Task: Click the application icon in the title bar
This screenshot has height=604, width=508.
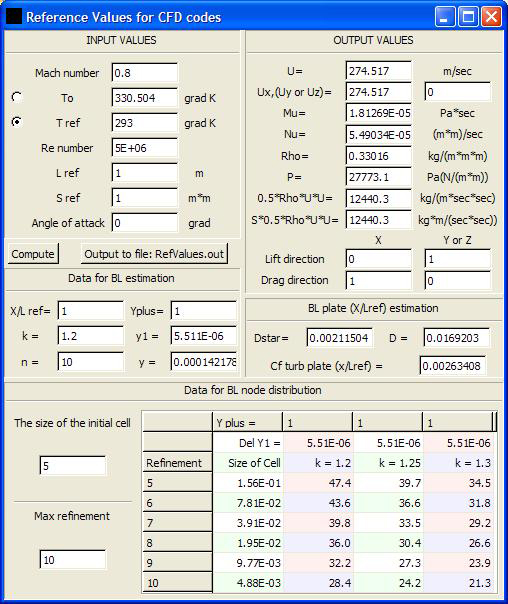Action: [14, 17]
